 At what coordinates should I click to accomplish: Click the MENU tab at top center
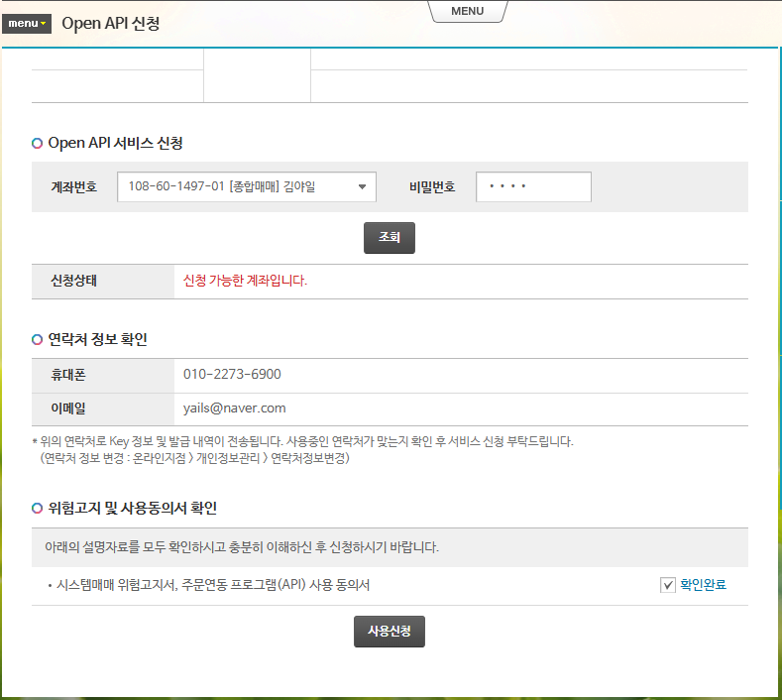467,11
